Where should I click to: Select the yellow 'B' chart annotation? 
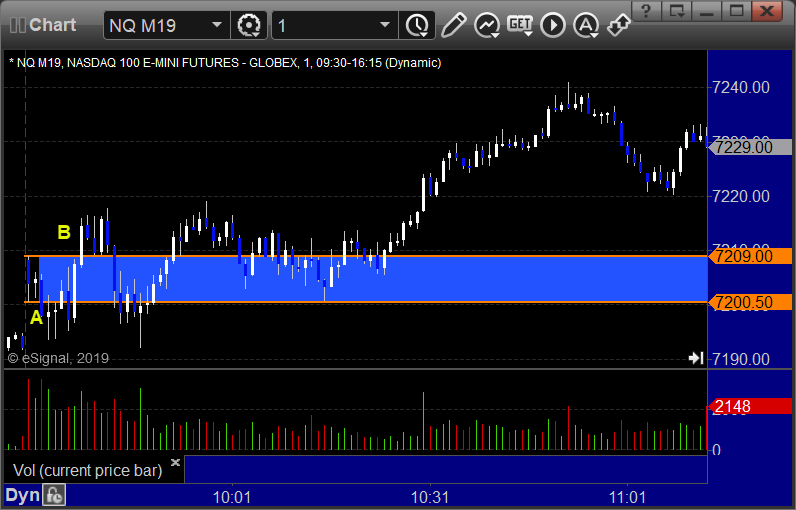[x=64, y=232]
